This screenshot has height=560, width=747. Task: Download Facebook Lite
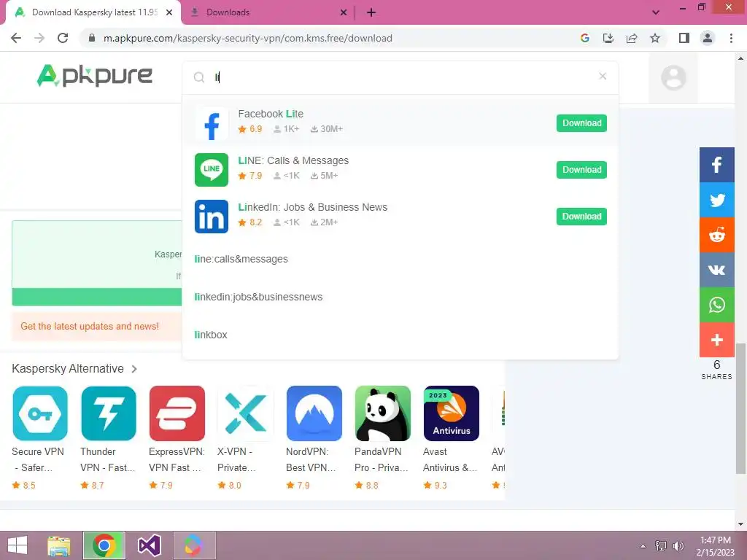pos(581,123)
